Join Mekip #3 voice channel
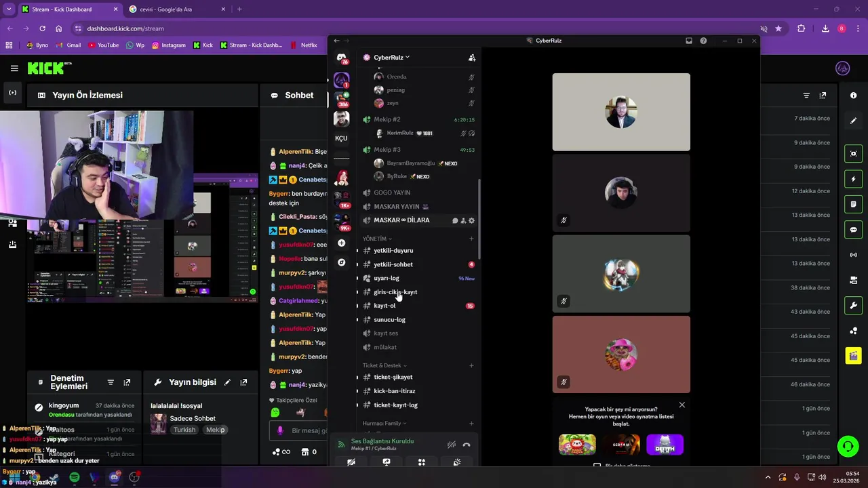 coord(417,150)
